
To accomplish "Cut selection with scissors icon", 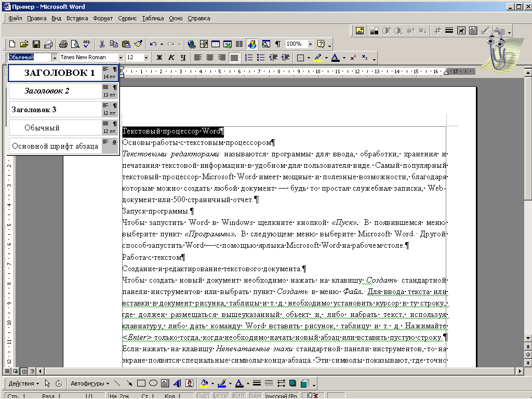I will (102, 44).
